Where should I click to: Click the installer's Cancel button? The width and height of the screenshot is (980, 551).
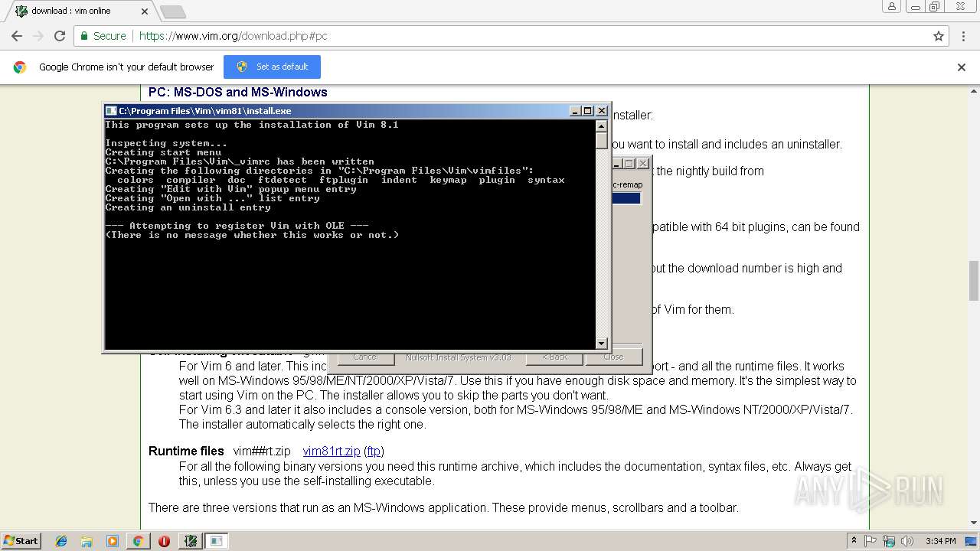pyautogui.click(x=365, y=357)
